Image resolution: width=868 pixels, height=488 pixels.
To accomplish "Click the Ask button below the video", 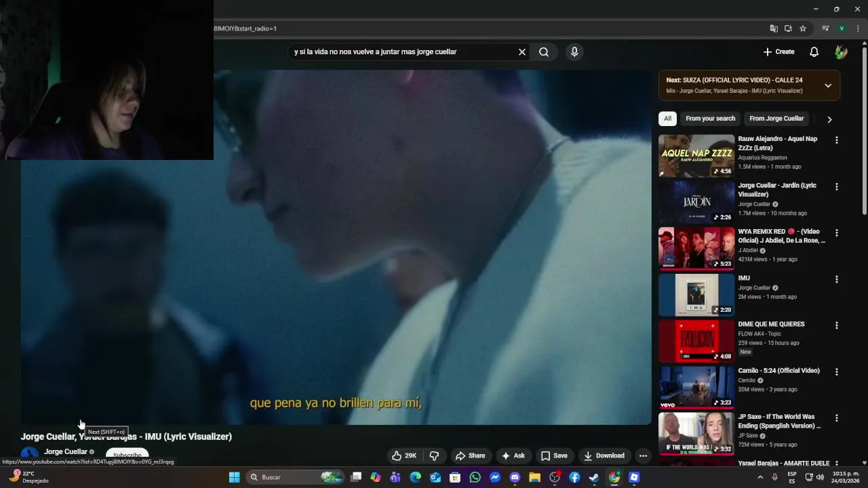I will coord(513,455).
